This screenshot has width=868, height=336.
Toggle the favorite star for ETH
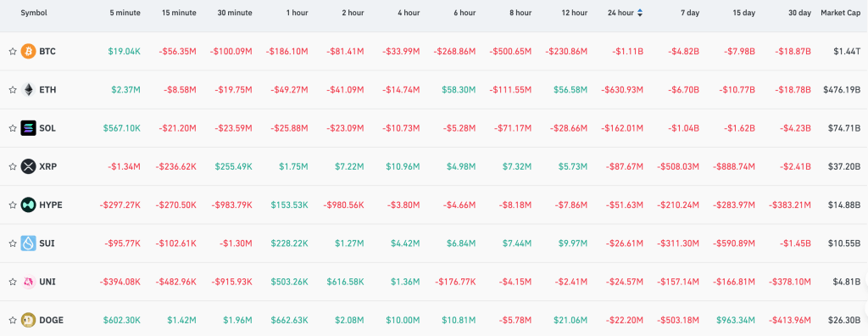click(12, 89)
